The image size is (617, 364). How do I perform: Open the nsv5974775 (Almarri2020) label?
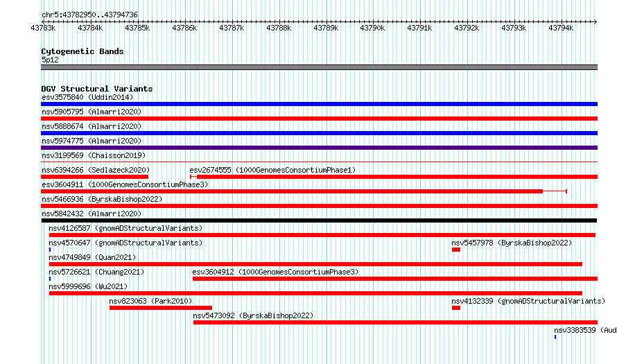[92, 141]
